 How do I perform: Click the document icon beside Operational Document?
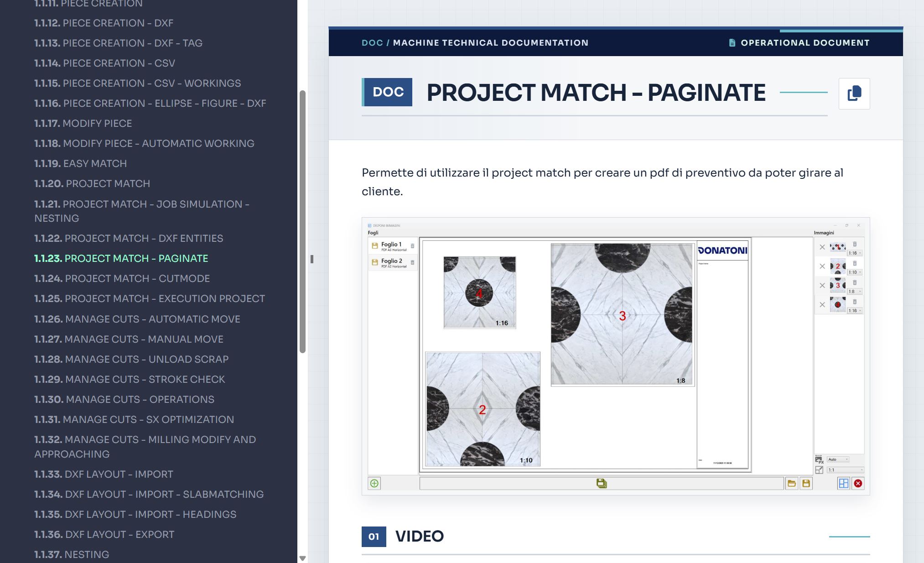[x=732, y=43]
